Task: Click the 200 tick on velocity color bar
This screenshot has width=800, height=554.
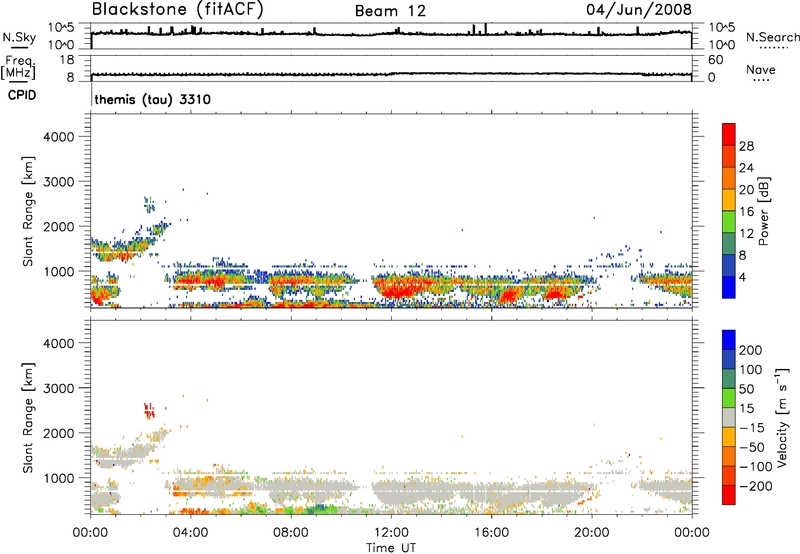Action: click(x=750, y=350)
